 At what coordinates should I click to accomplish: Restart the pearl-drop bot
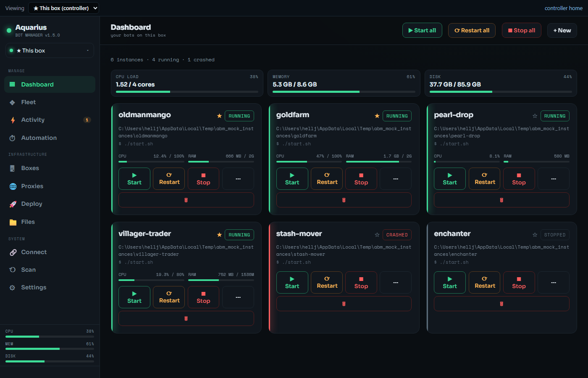(485, 179)
